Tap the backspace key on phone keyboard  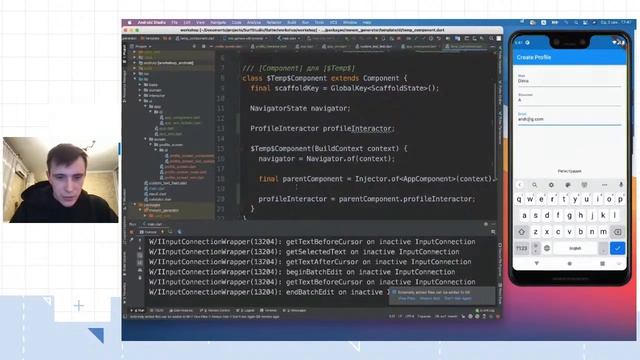point(618,232)
